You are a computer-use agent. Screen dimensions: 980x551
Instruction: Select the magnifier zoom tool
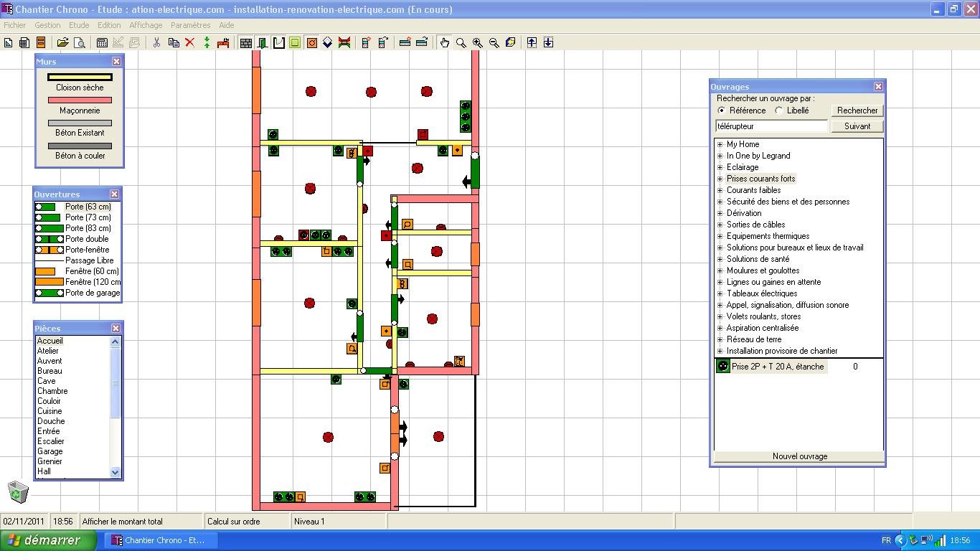461,43
